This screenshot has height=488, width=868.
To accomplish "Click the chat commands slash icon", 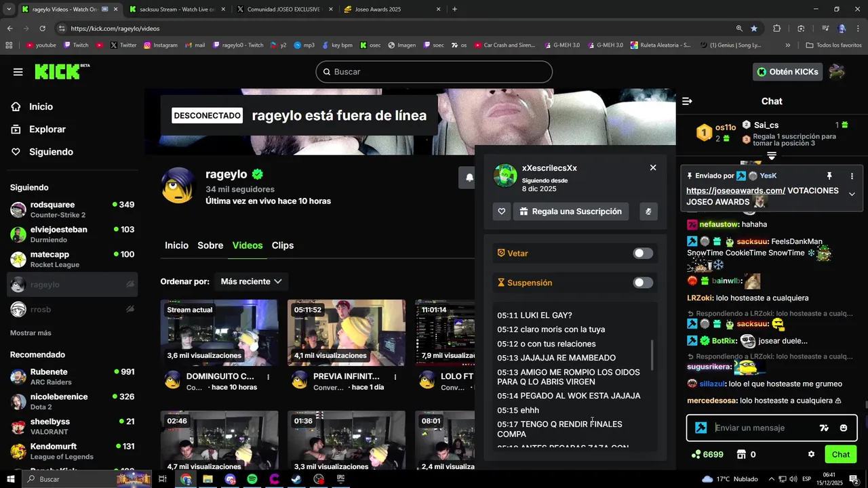I will 824,428.
